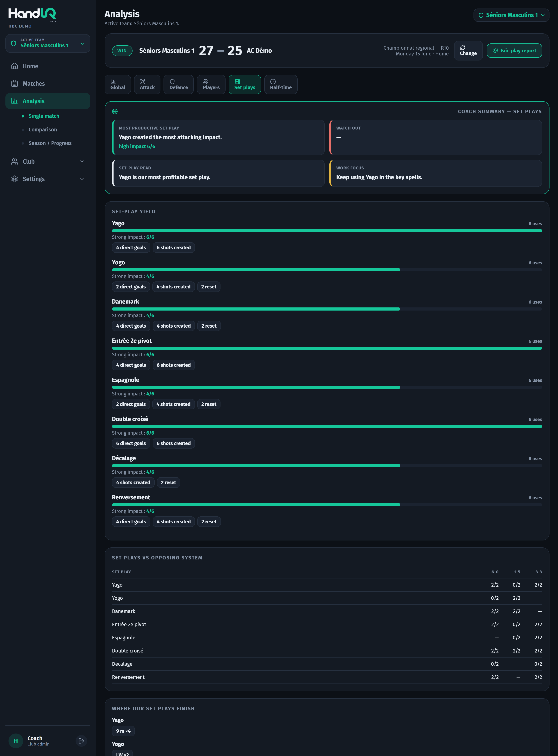Click the Club people icon
Viewport: 558px width, 756px height.
[15, 161]
